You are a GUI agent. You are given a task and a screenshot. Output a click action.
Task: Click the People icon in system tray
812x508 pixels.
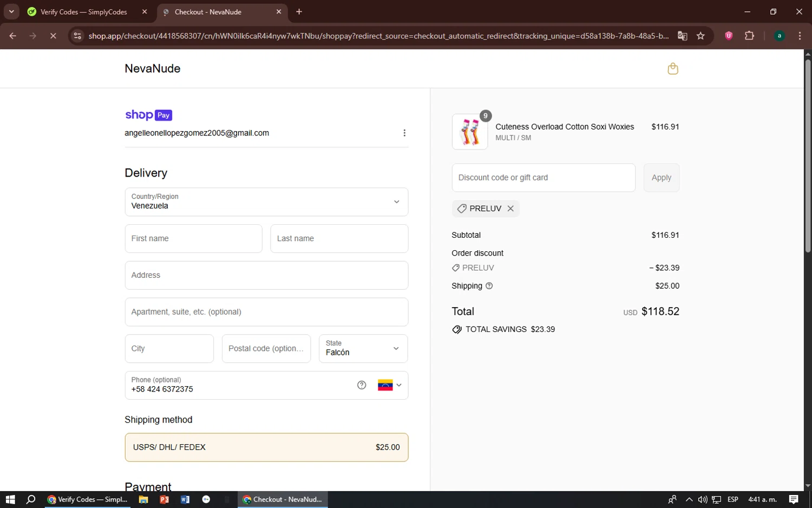[x=672, y=499]
